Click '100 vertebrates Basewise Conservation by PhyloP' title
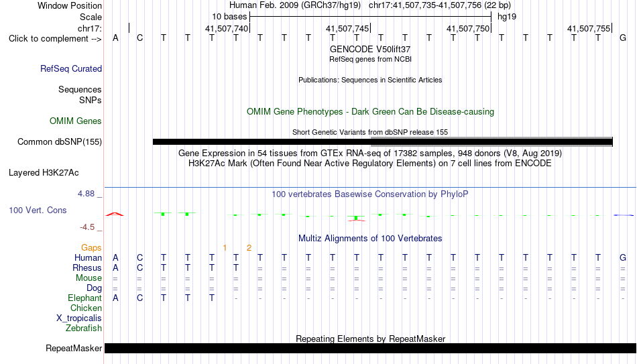The image size is (637, 364). point(370,194)
